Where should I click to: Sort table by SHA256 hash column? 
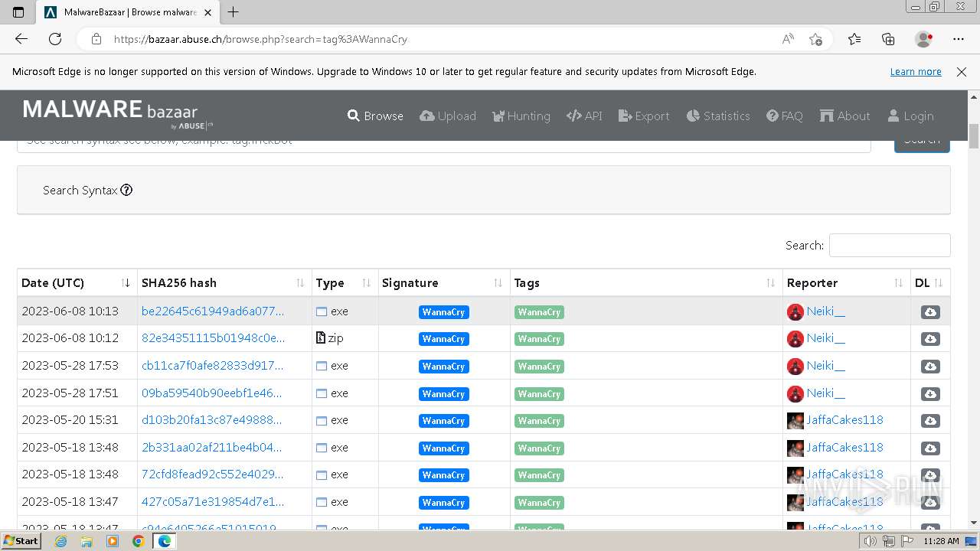(x=224, y=282)
